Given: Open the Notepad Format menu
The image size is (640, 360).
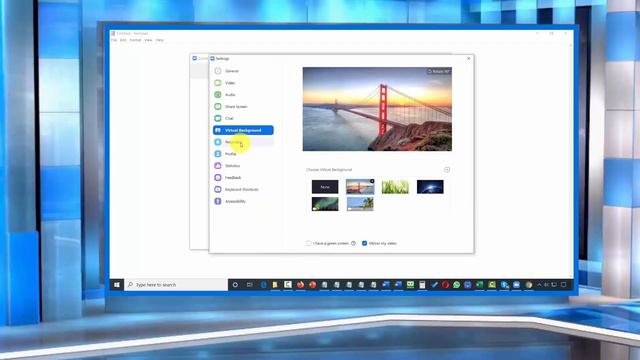Looking at the screenshot, I should (135, 40).
